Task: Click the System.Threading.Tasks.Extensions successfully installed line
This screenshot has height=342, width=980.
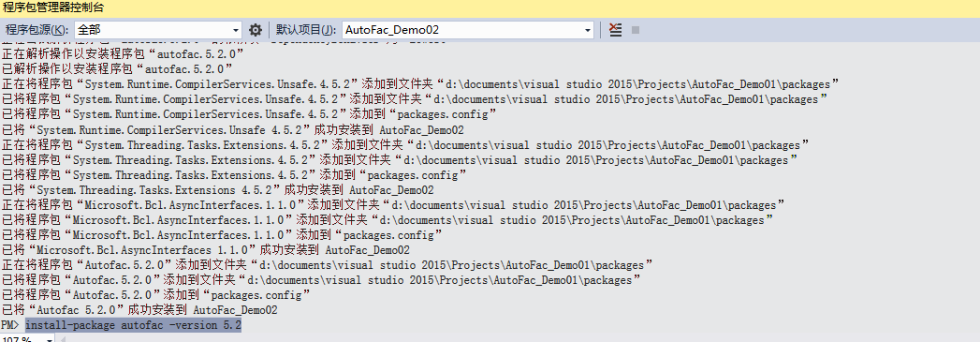Action: (217, 189)
